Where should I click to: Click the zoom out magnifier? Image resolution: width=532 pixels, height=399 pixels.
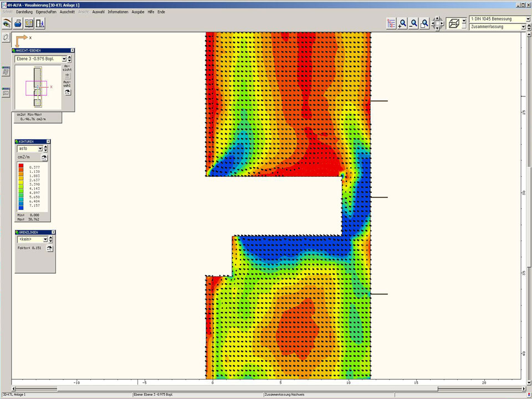(x=413, y=23)
